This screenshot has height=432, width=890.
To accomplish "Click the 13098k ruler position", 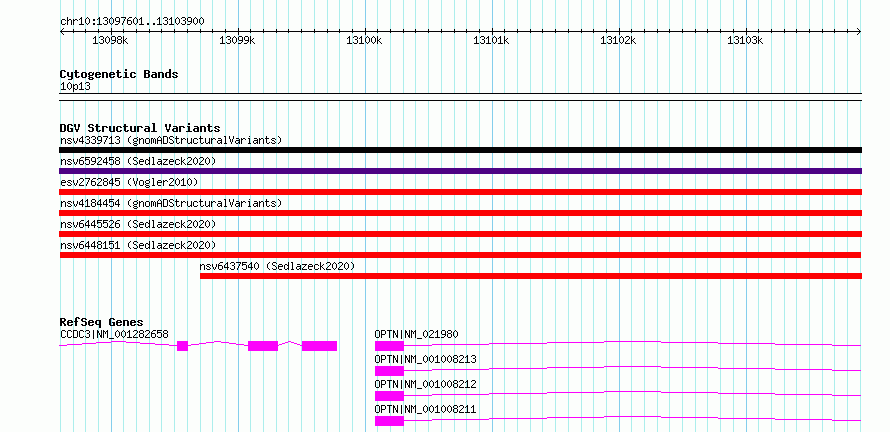I will click(x=110, y=40).
